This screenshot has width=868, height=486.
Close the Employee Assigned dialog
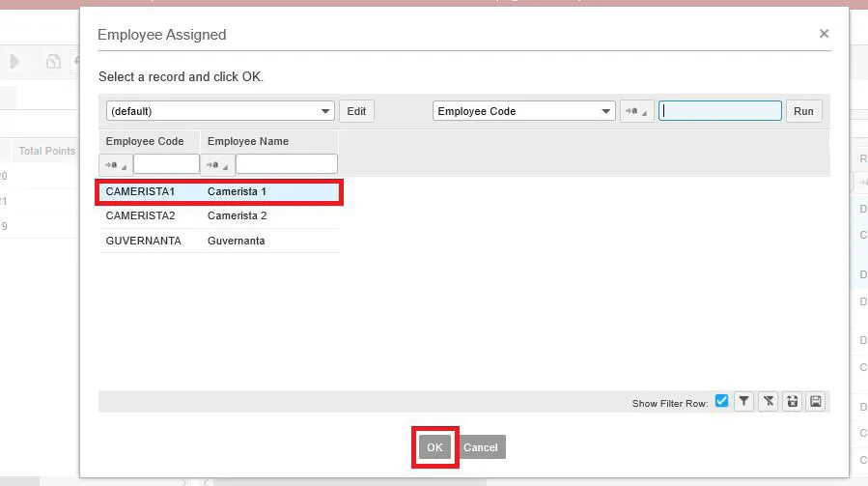click(x=824, y=34)
